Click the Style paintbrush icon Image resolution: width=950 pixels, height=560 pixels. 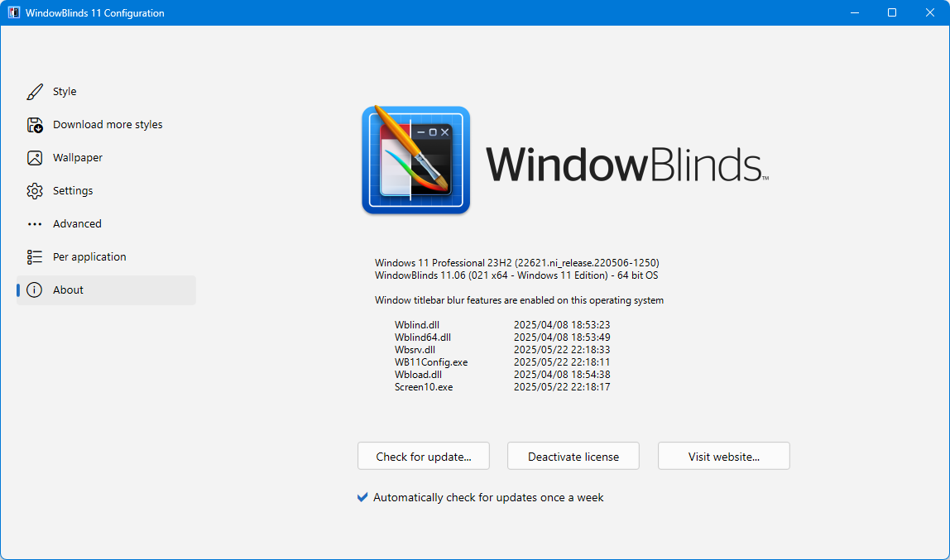coord(35,92)
